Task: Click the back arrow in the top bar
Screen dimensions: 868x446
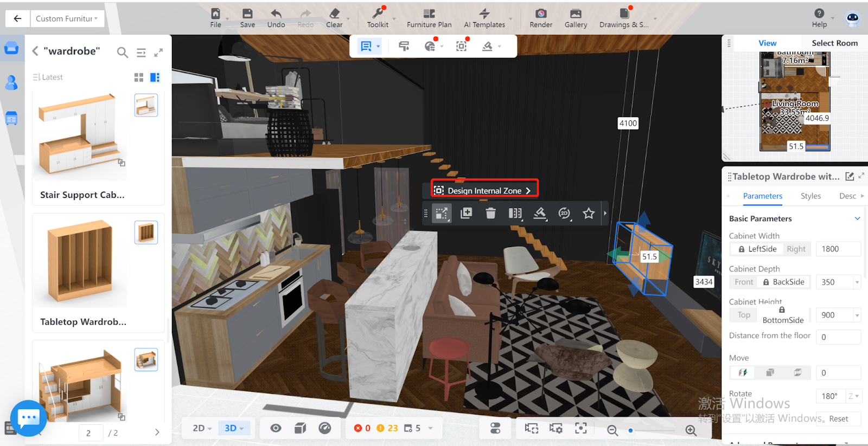Action: tap(17, 18)
